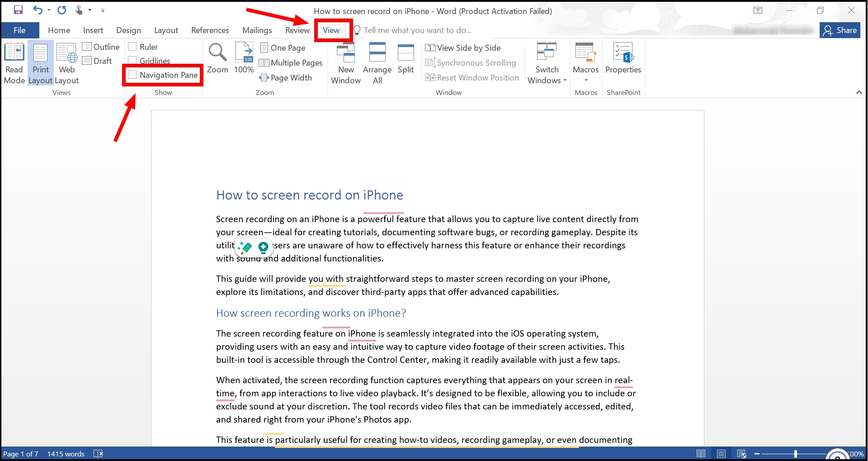
Task: Adjust the zoom slider in status bar
Action: coord(795,453)
